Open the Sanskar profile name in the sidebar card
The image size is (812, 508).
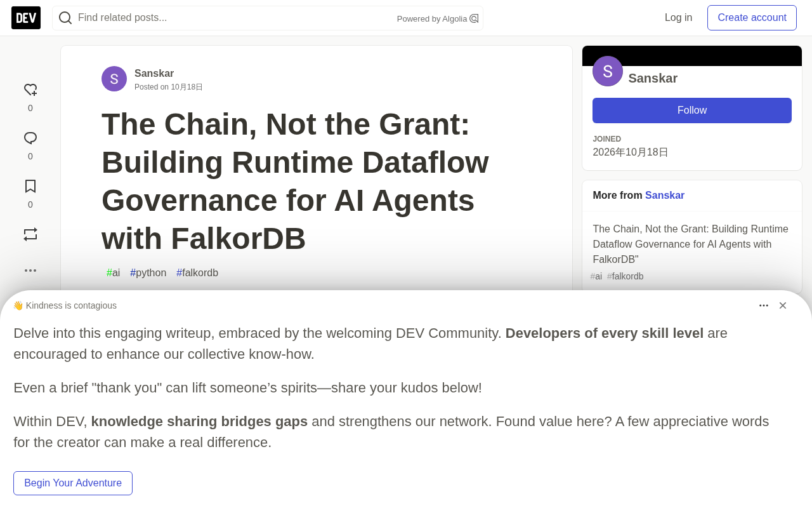(x=653, y=78)
